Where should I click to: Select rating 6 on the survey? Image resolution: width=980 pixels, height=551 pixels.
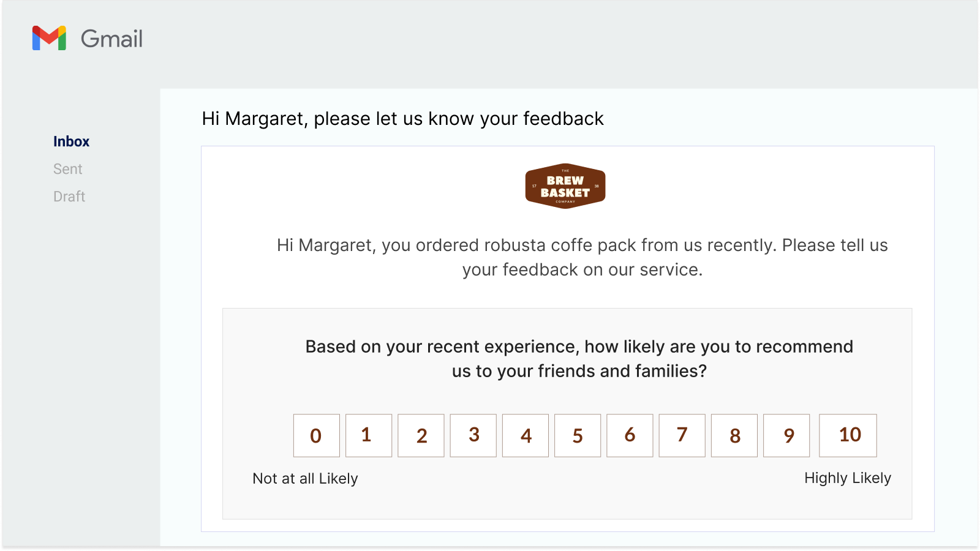(630, 435)
